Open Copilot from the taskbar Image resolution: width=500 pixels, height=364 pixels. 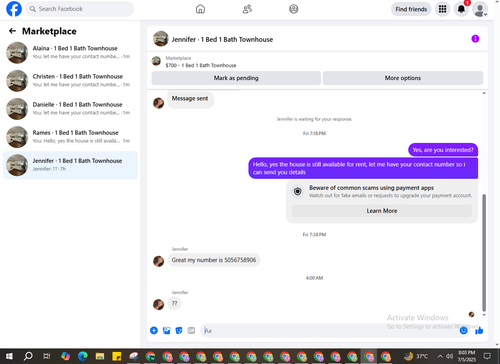[x=65, y=356]
